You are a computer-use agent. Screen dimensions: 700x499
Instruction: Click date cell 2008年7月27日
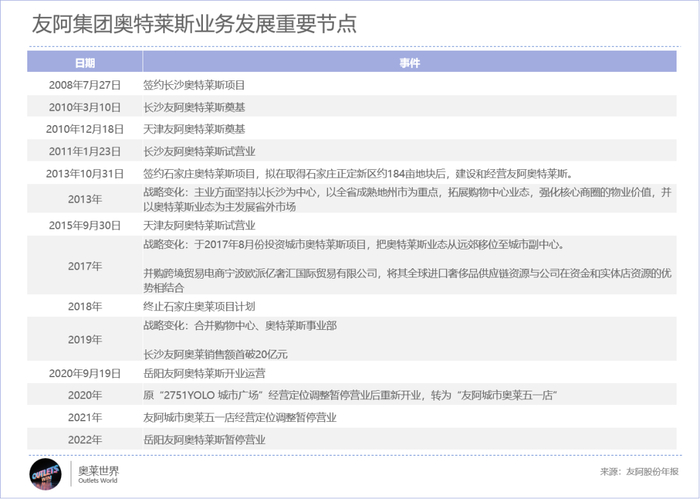85,85
